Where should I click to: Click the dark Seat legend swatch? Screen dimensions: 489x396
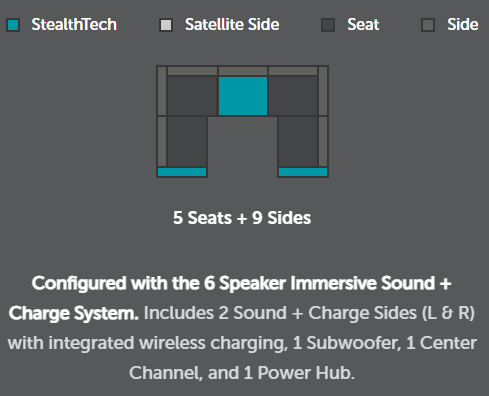click(328, 25)
